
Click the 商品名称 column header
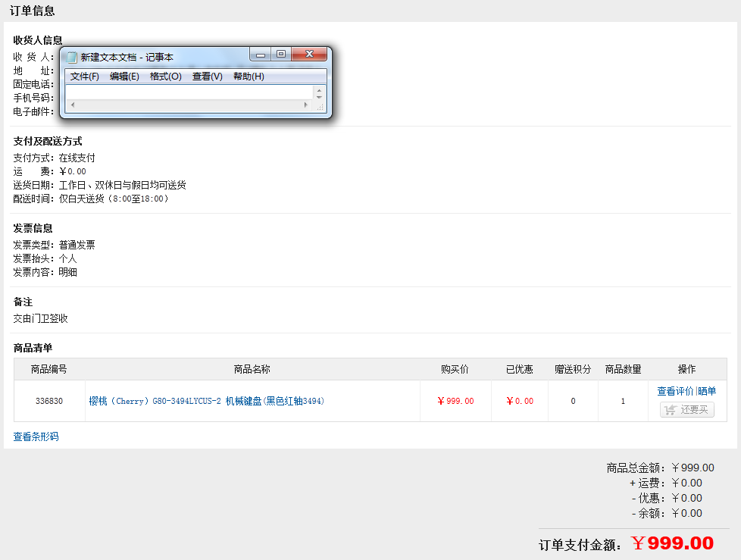tap(252, 369)
